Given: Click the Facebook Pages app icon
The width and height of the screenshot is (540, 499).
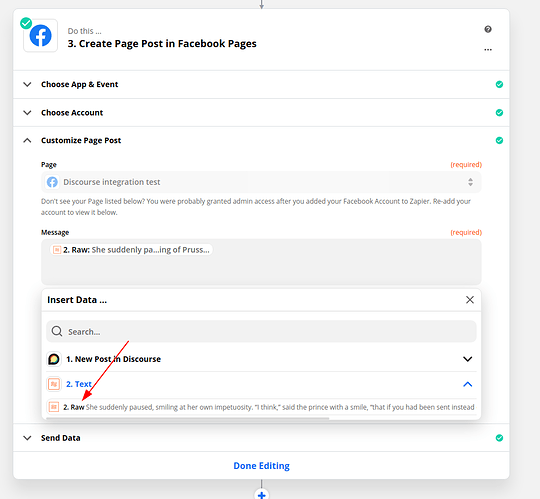Looking at the screenshot, I should click(40, 35).
